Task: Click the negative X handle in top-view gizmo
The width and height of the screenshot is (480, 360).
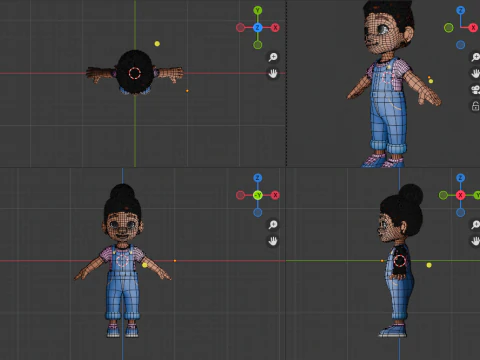Action: click(x=240, y=28)
